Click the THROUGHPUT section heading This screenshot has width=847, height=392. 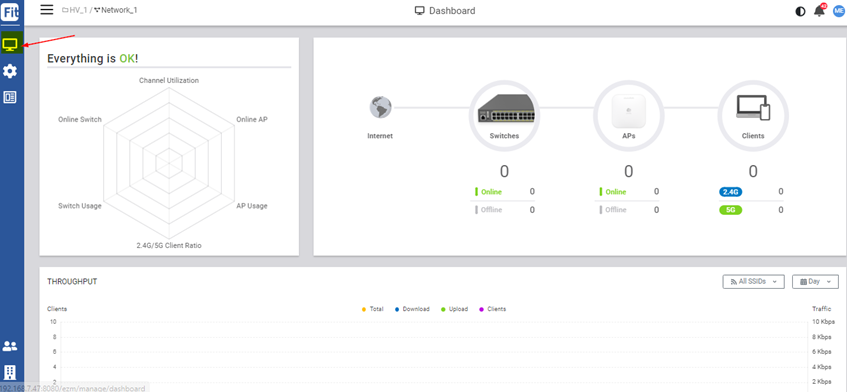tap(72, 281)
